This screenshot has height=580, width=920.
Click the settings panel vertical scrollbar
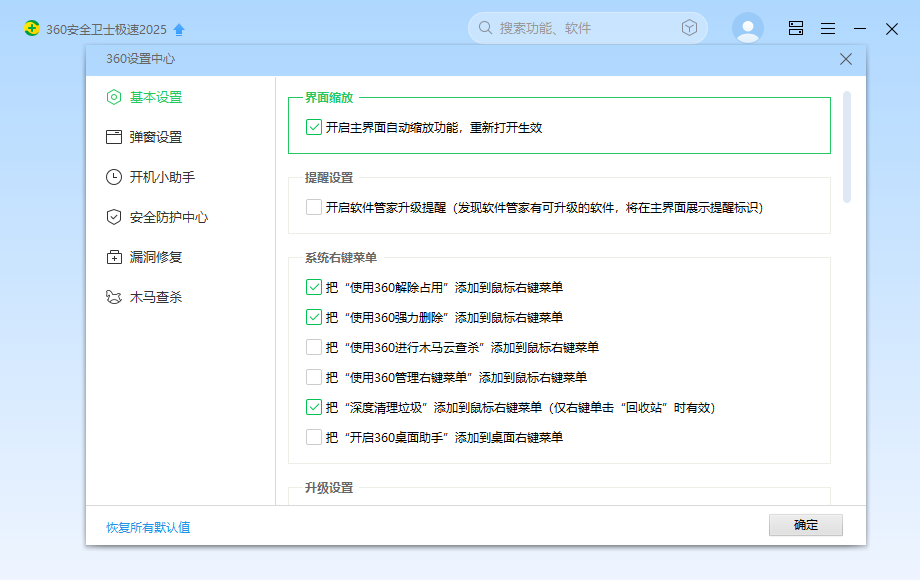(x=847, y=147)
